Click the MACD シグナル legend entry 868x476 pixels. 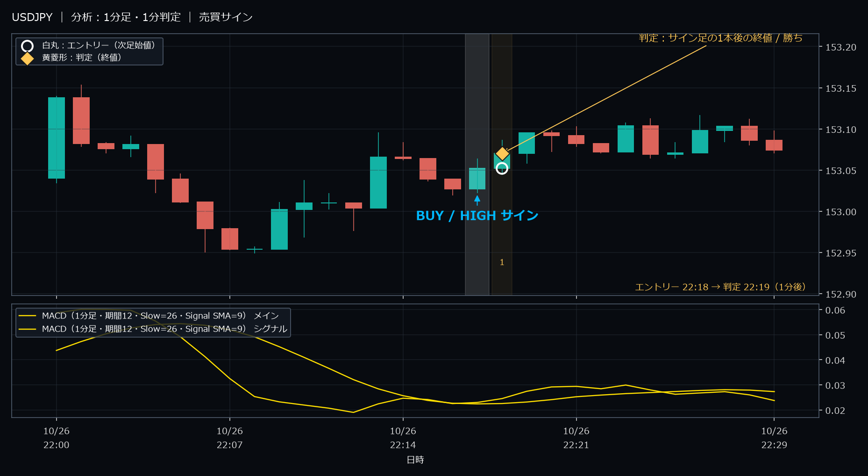[x=164, y=329]
